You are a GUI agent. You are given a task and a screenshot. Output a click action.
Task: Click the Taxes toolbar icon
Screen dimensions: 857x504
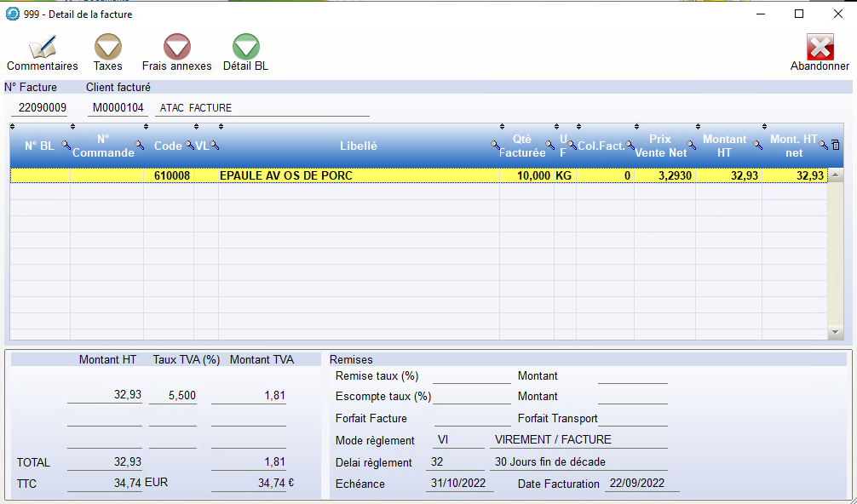pyautogui.click(x=108, y=53)
